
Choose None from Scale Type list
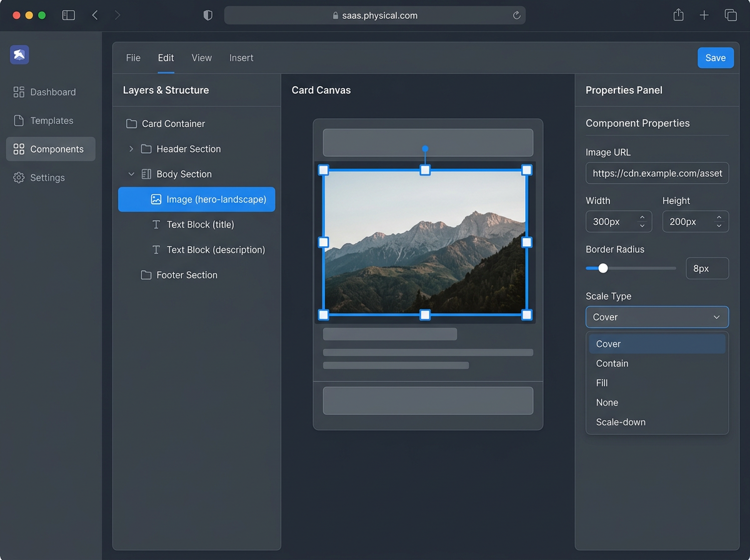click(x=657, y=402)
